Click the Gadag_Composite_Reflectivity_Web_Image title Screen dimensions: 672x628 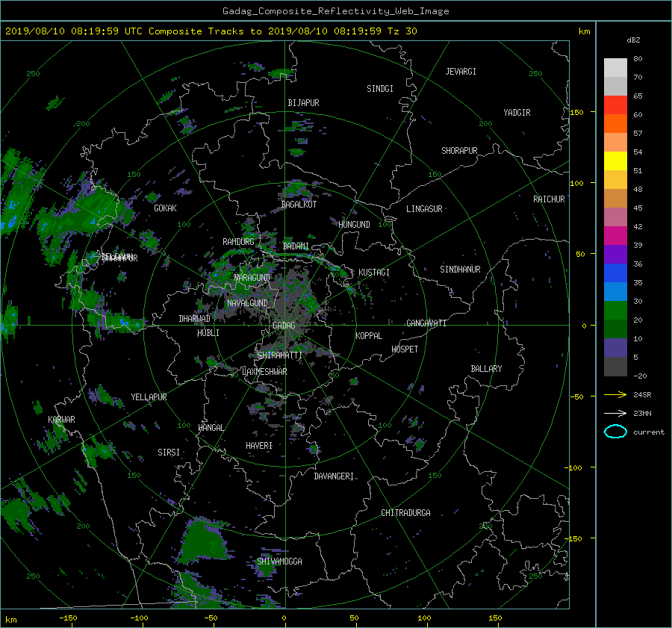335,11
